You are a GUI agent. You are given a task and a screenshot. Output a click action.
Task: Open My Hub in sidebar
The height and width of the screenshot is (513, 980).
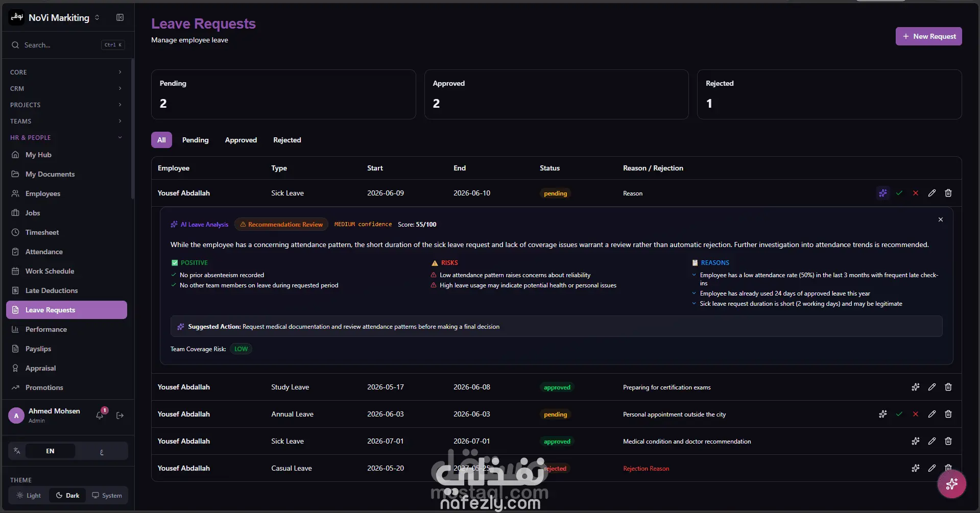pos(66,155)
